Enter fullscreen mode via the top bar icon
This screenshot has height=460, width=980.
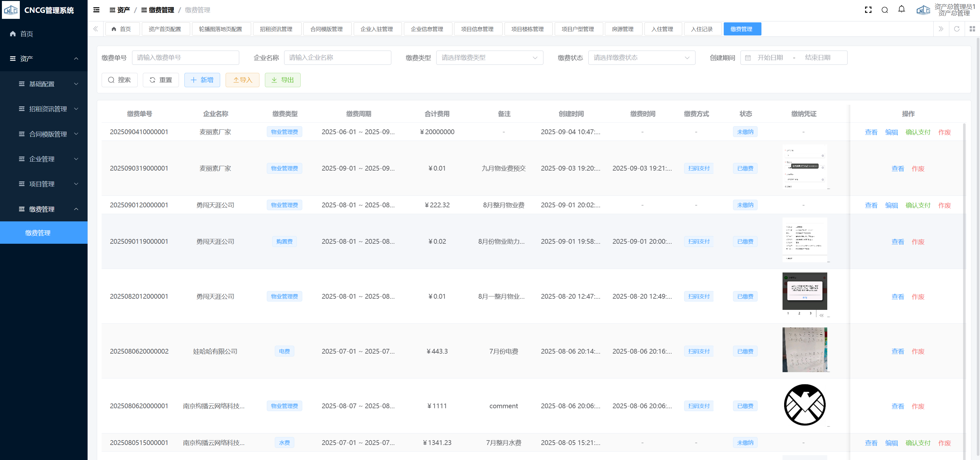(x=868, y=10)
